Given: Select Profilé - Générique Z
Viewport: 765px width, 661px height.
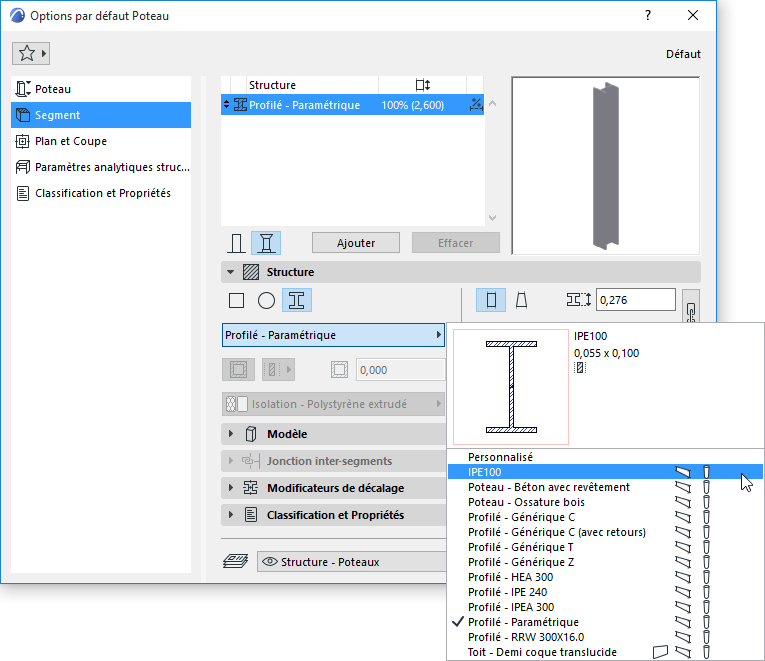Looking at the screenshot, I should pyautogui.click(x=605, y=562).
